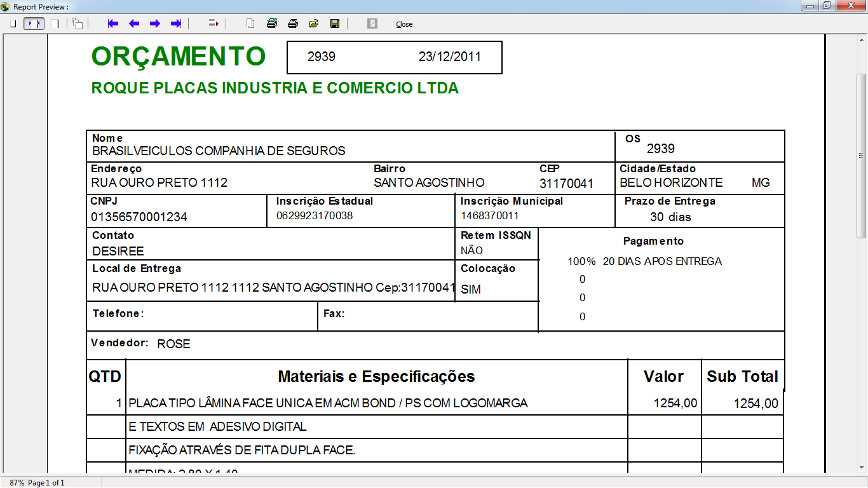This screenshot has width=868, height=488.
Task: Jump to the last page arrow
Action: pos(176,24)
